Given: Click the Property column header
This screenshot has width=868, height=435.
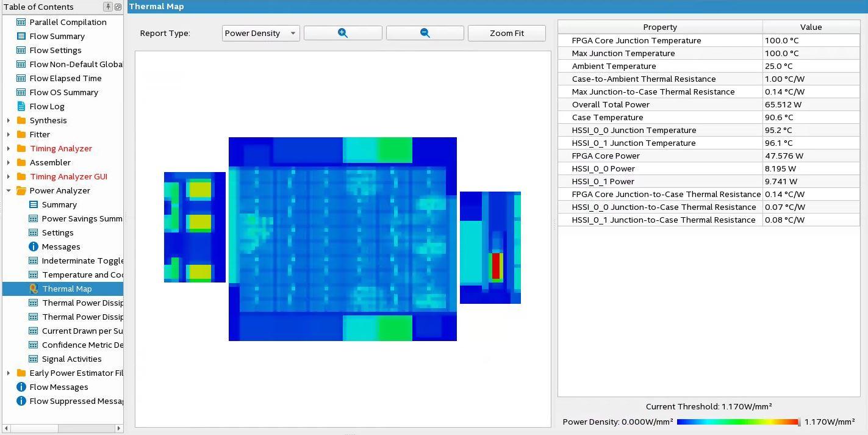Looking at the screenshot, I should coord(659,27).
